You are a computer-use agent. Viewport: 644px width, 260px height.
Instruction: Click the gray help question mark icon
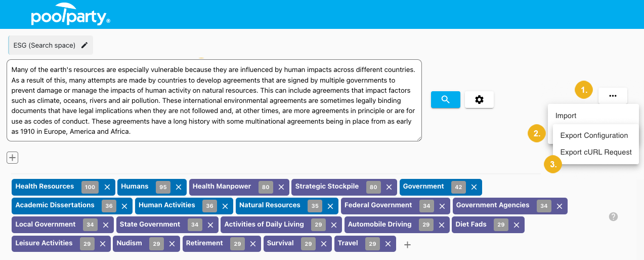tap(613, 216)
